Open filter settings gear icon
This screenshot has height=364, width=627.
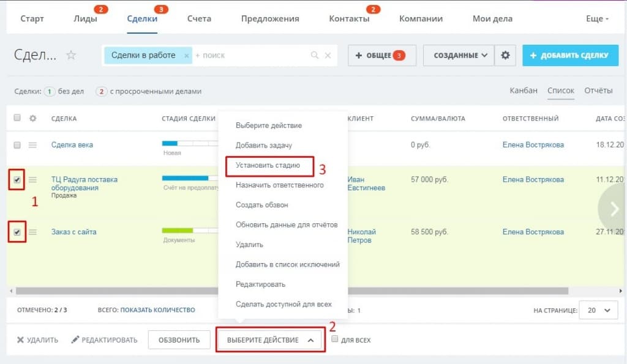(505, 55)
